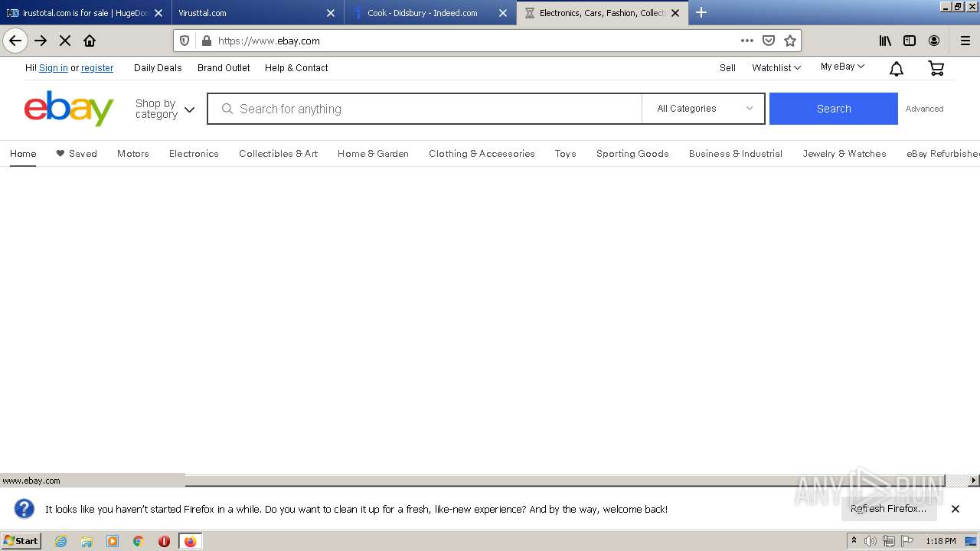Launch Chrome from the taskbar
Viewport: 980px width, 551px height.
[138, 541]
